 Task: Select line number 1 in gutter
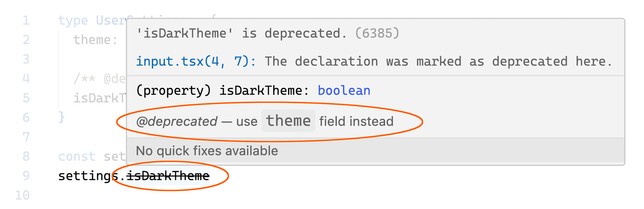tap(26, 20)
